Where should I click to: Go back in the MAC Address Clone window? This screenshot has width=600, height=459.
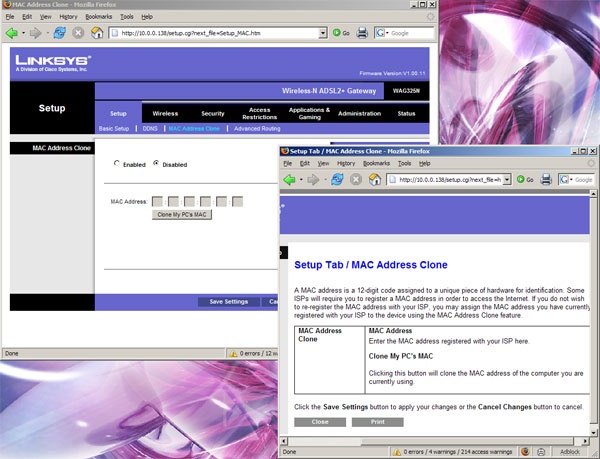click(x=11, y=33)
